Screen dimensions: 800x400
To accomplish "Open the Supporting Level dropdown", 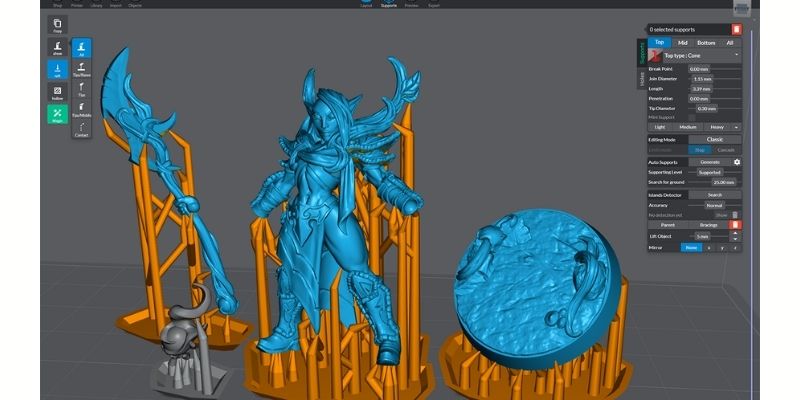I will pyautogui.click(x=710, y=172).
